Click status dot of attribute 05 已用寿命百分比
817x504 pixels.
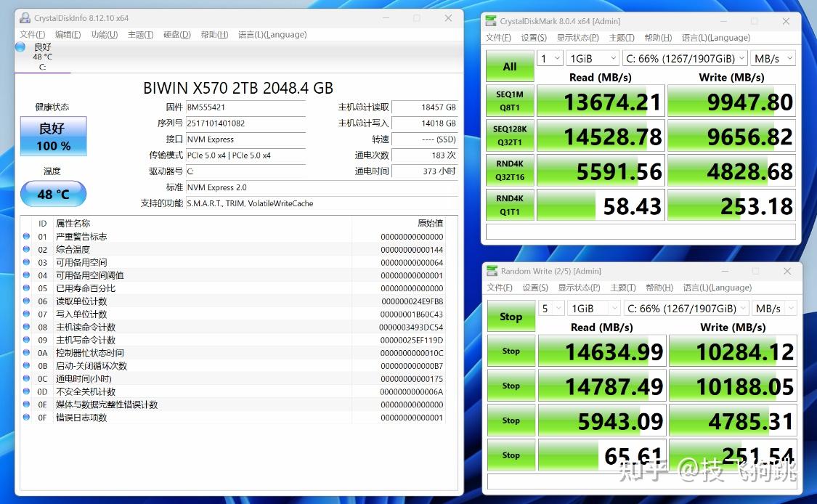[x=27, y=288]
